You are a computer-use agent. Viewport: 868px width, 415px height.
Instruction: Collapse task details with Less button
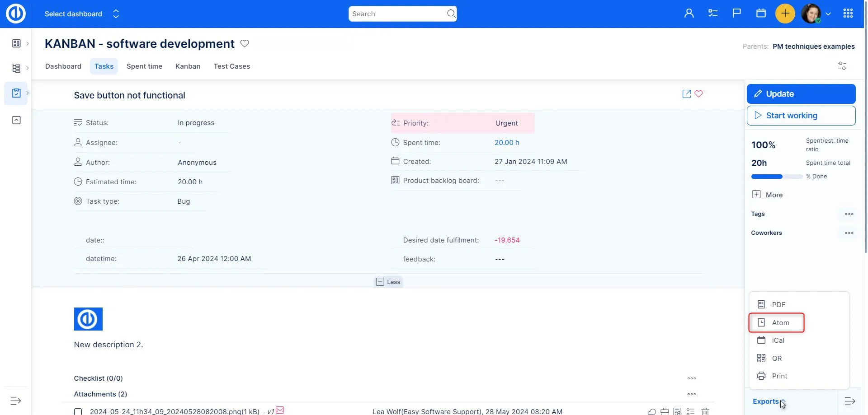(x=388, y=282)
